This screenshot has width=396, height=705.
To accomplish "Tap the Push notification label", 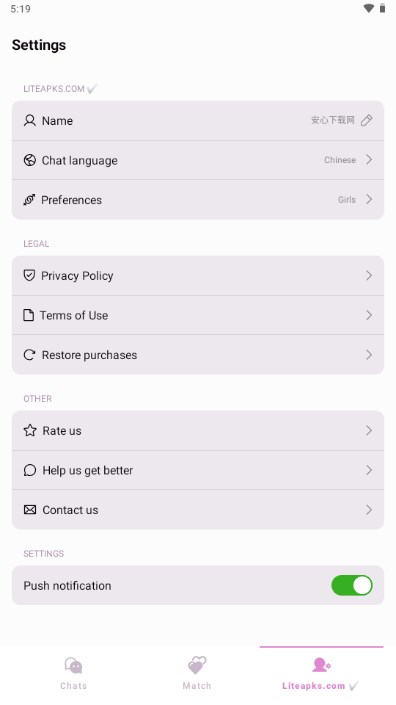I will point(67,585).
